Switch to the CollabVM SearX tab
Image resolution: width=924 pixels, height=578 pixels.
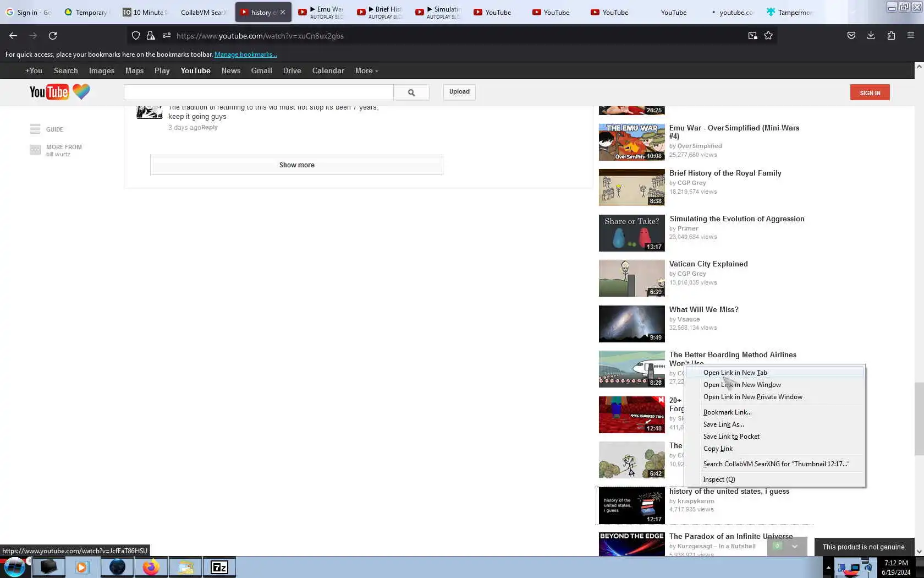(204, 12)
